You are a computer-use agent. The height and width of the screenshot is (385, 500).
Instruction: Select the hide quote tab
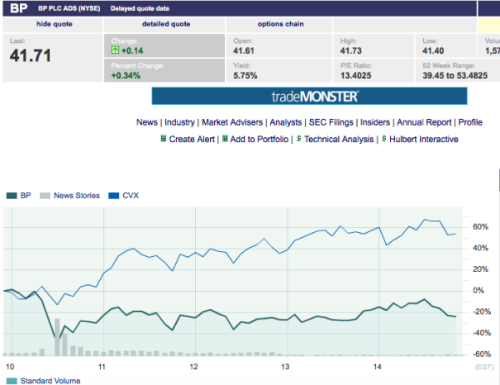53,24
